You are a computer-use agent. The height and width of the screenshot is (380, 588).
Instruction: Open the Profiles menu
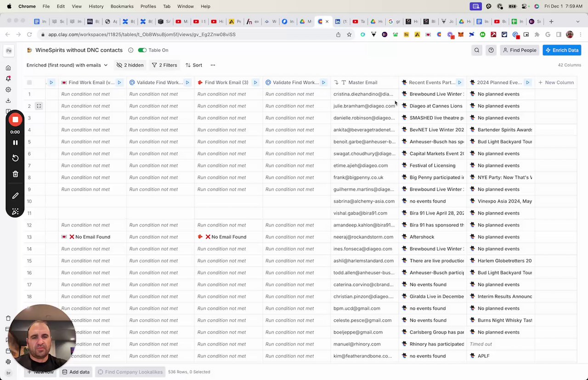(x=148, y=6)
